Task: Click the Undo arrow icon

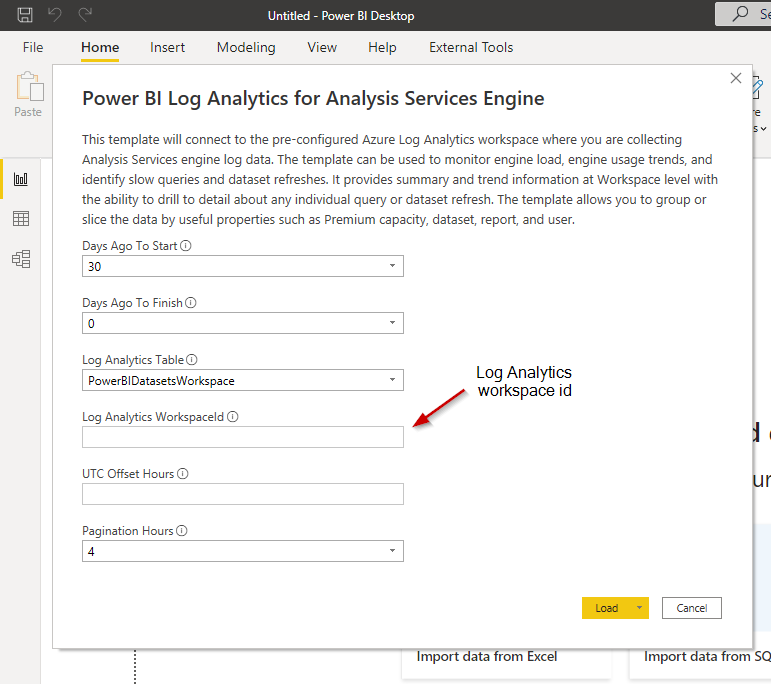Action: click(55, 15)
